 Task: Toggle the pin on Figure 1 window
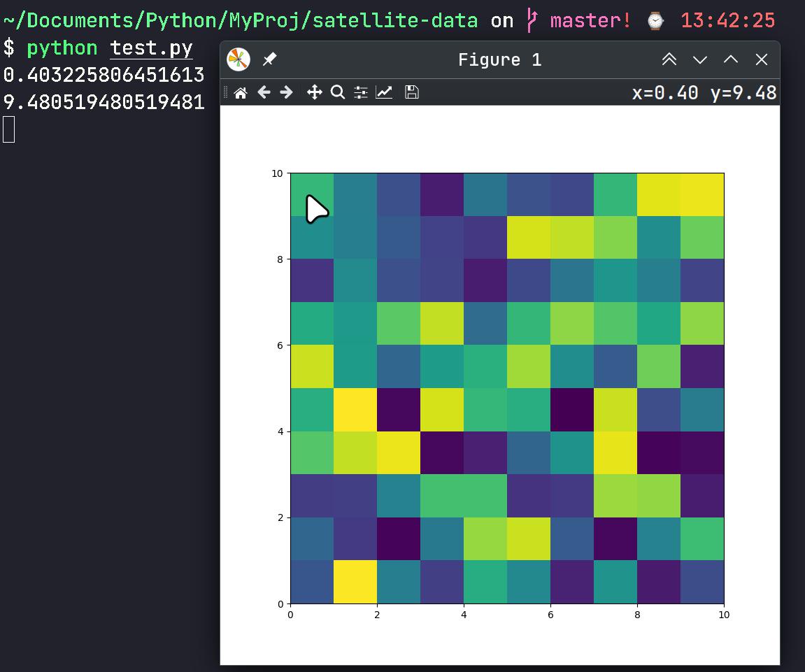[x=269, y=60]
